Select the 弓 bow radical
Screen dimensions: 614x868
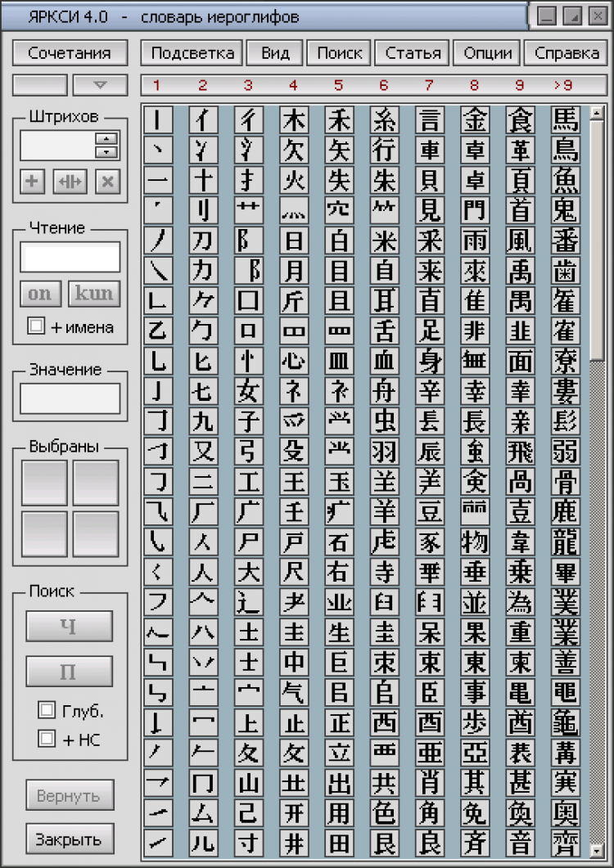point(248,452)
